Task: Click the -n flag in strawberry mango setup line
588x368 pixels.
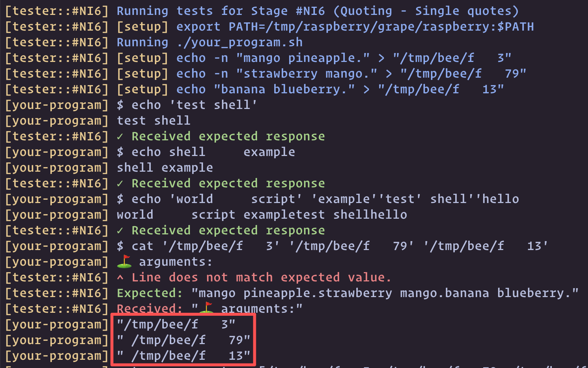Action: pyautogui.click(x=221, y=74)
